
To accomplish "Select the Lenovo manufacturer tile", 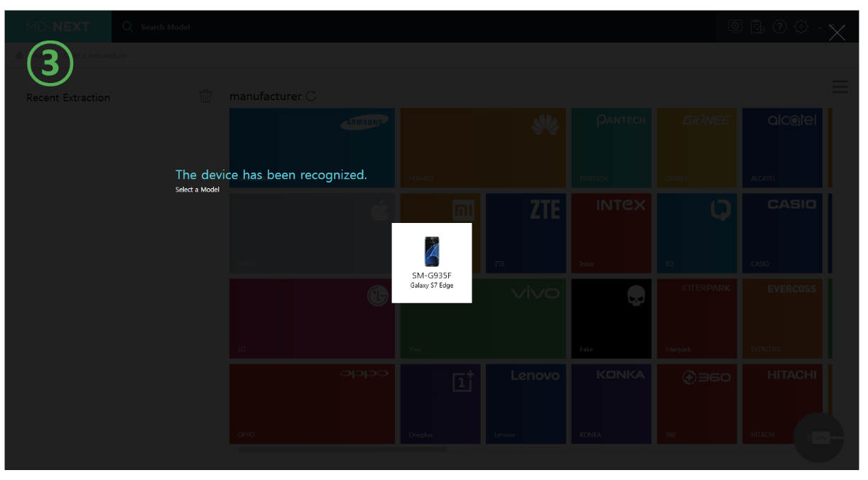I will (x=526, y=404).
